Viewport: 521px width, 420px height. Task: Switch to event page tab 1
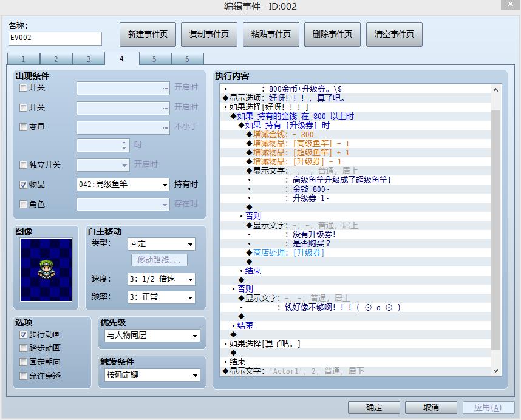(23, 59)
